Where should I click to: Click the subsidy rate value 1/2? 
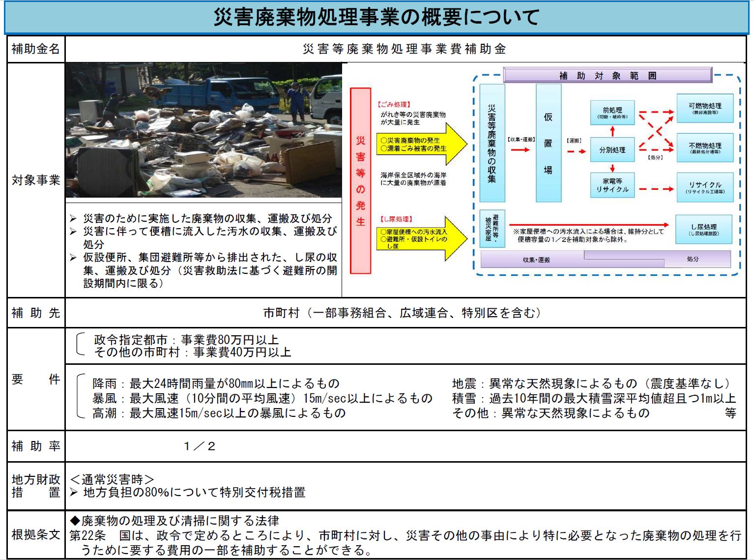[x=200, y=446]
